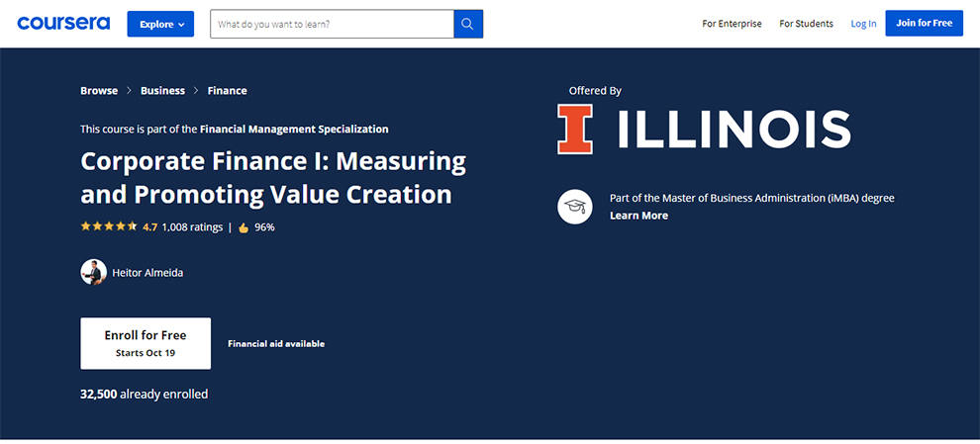Image resolution: width=980 pixels, height=444 pixels.
Task: Open the For Students page
Action: (x=806, y=24)
